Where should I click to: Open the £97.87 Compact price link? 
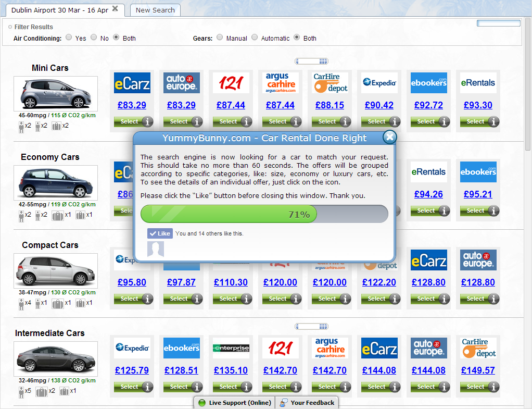point(182,282)
